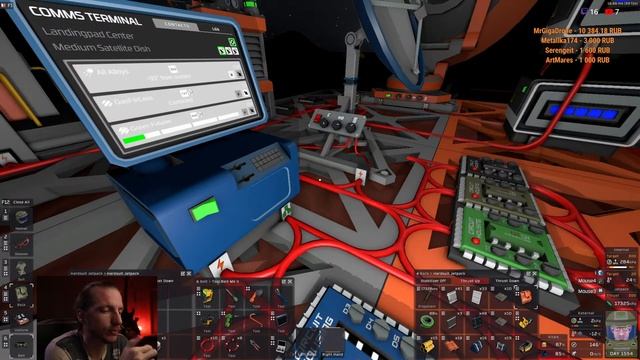Toggle the last of three green filter icons
The height and width of the screenshot is (360, 640).
[x=235, y=51]
